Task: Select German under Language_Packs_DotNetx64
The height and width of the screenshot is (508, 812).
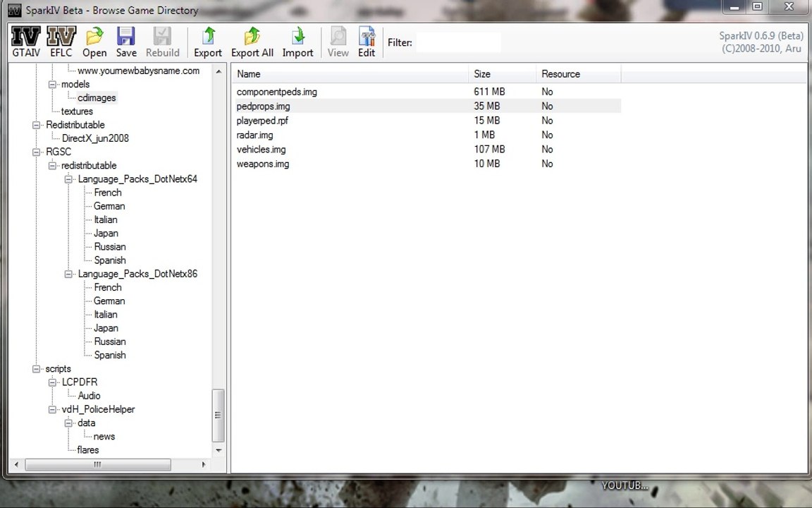Action: click(x=109, y=206)
